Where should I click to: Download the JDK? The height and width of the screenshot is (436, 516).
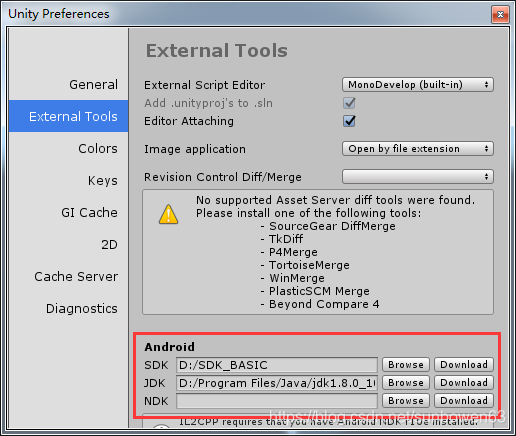[x=464, y=383]
